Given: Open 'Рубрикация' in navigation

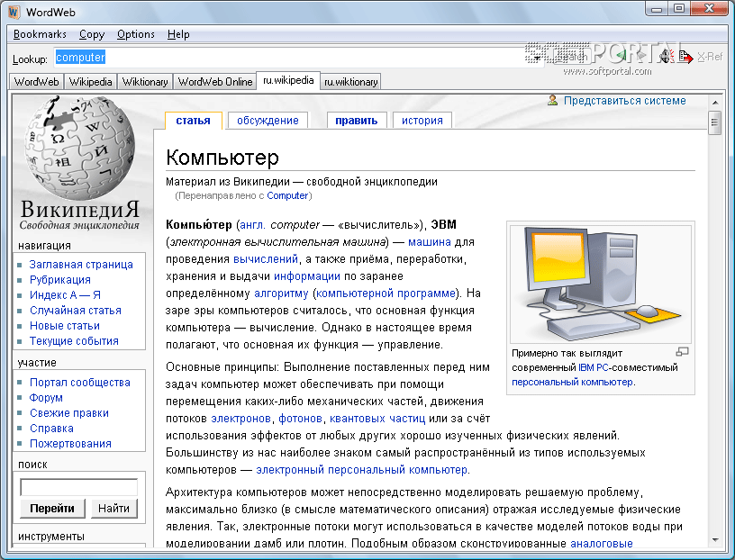Looking at the screenshot, I should (x=60, y=280).
